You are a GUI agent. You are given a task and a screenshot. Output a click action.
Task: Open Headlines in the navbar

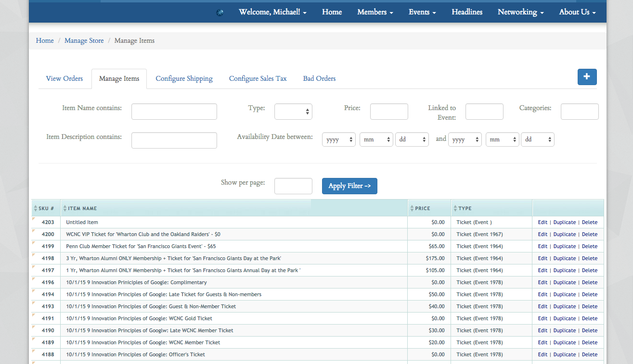click(x=467, y=12)
